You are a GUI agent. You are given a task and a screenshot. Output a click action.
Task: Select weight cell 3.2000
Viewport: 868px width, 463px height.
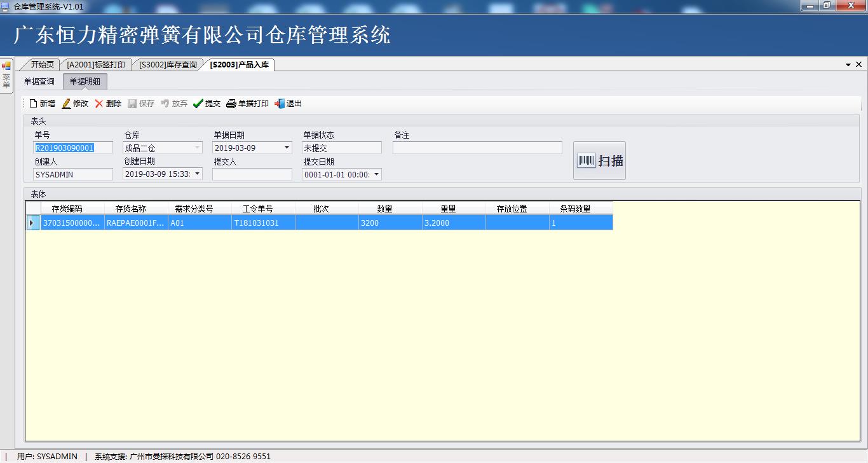[x=454, y=223]
